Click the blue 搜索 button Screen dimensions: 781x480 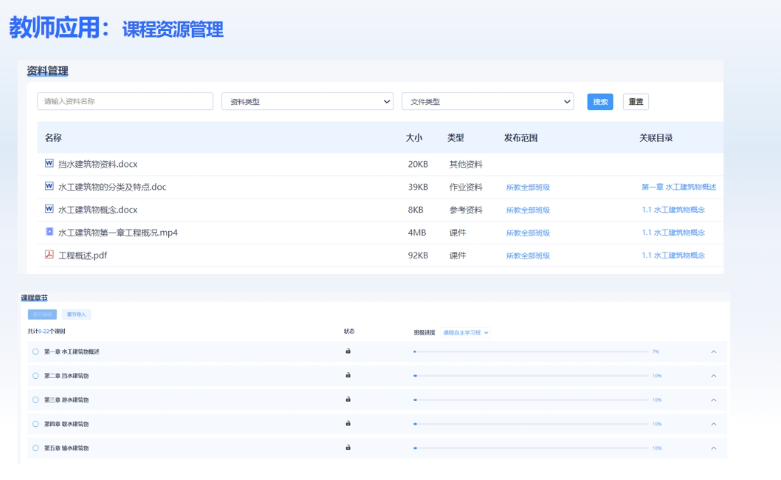click(600, 101)
